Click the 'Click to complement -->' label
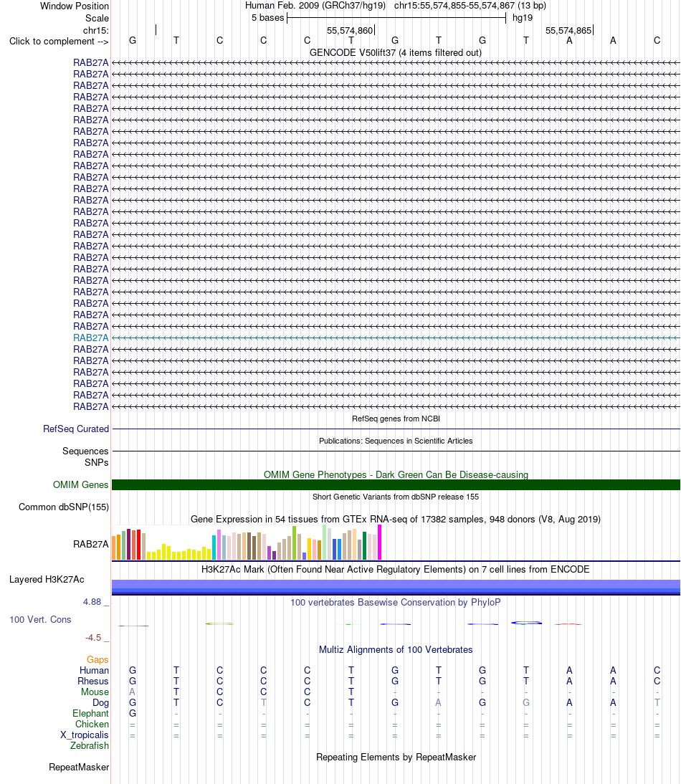This screenshot has width=681, height=784. [x=59, y=41]
